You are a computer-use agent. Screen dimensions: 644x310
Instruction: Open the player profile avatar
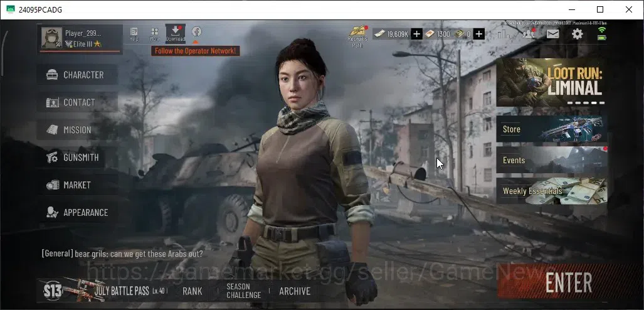(52, 38)
